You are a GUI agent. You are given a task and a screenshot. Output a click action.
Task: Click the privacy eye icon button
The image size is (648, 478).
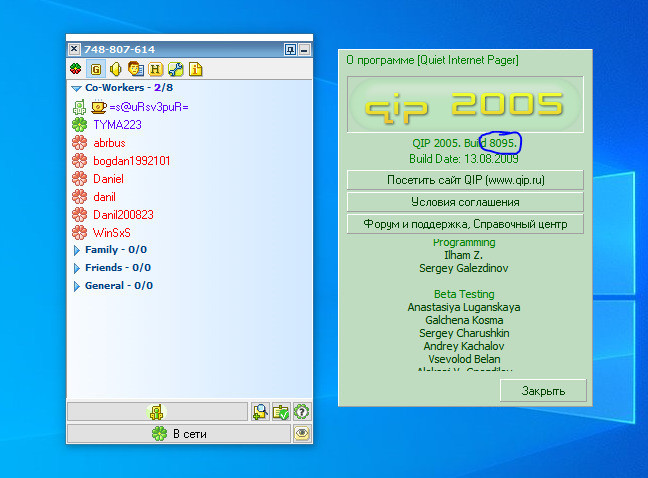[300, 433]
